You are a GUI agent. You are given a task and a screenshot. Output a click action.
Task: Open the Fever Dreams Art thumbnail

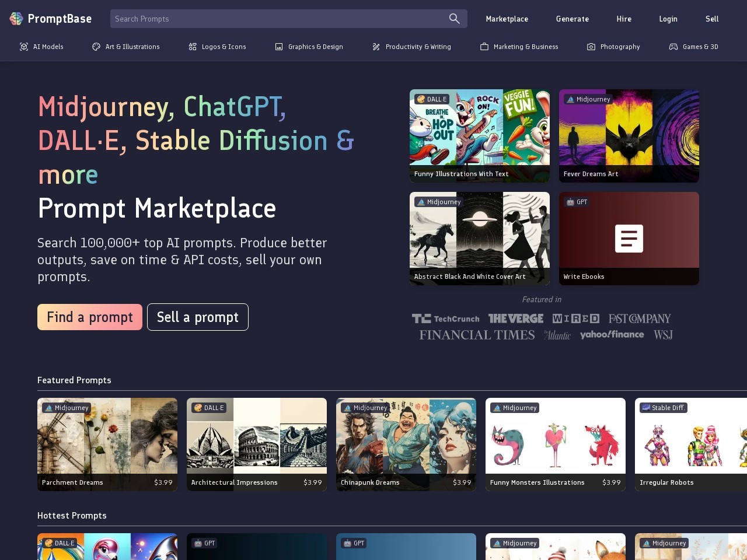pos(629,136)
